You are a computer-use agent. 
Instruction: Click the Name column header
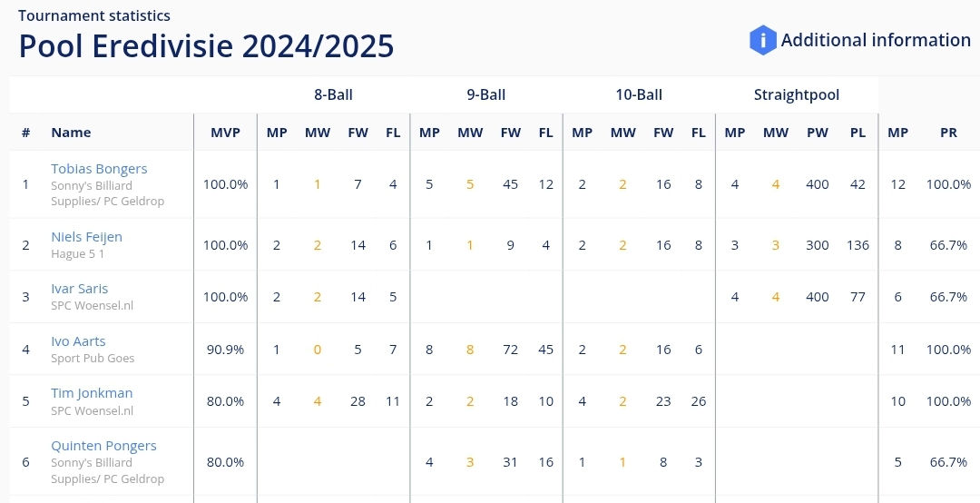(72, 133)
